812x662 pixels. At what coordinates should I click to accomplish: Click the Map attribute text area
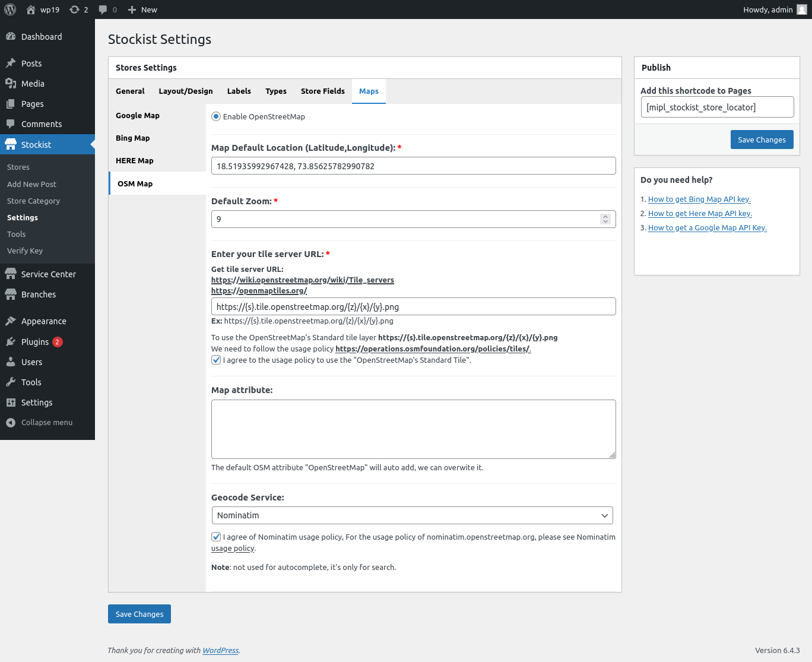pos(413,429)
